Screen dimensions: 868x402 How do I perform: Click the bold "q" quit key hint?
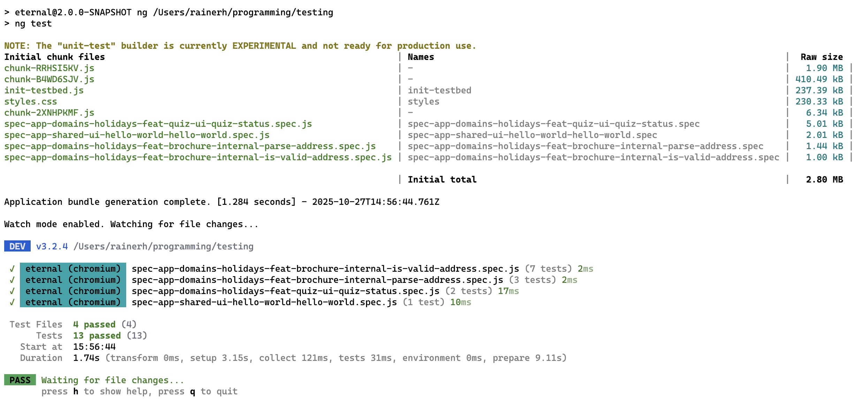pyautogui.click(x=192, y=392)
